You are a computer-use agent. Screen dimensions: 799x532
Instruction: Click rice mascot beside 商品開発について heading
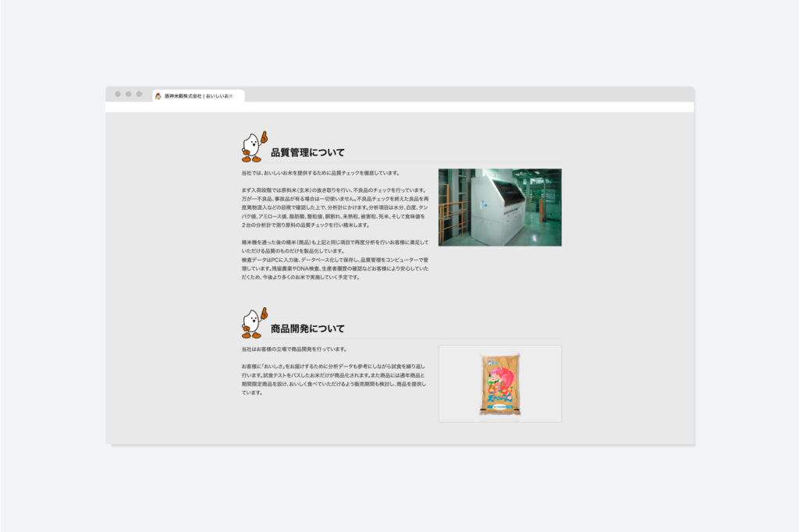click(x=254, y=323)
